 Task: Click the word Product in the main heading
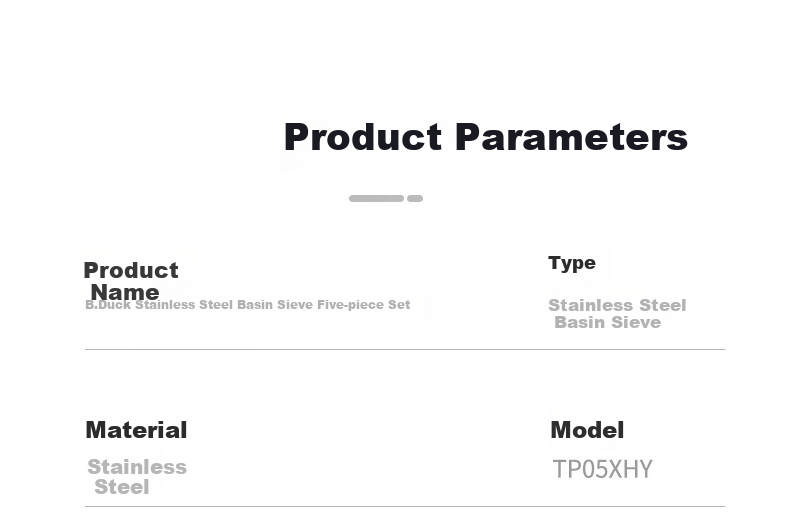[x=363, y=137]
